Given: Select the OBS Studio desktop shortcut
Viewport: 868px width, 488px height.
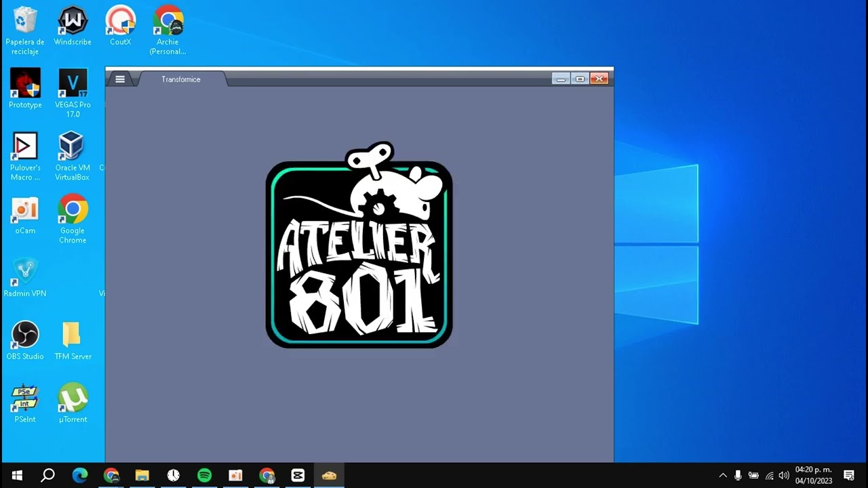Looking at the screenshot, I should 25,341.
